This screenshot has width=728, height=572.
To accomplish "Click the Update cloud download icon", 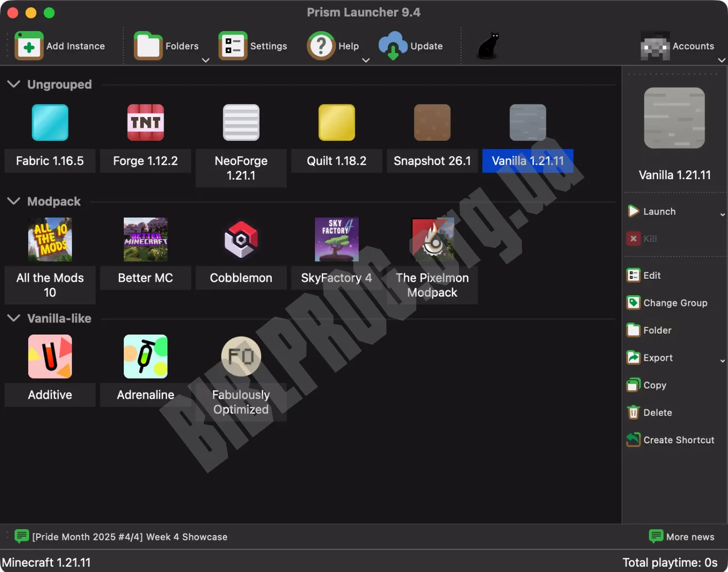I will coord(393,46).
